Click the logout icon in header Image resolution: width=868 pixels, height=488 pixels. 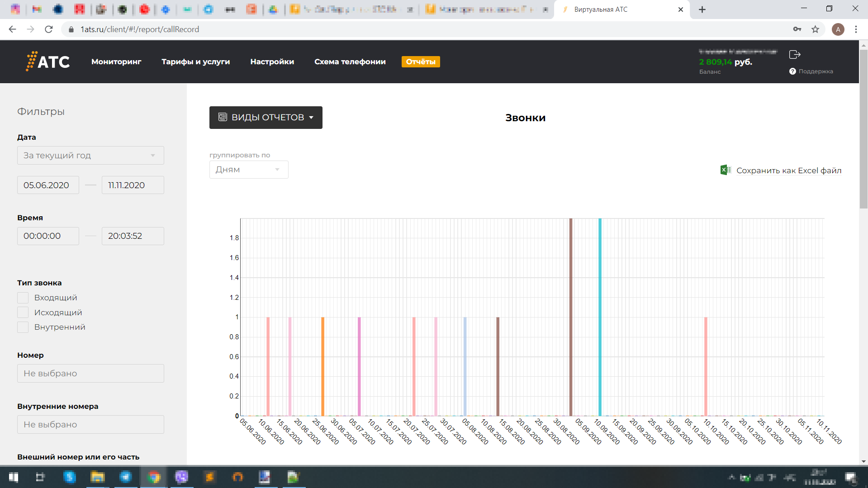[795, 55]
